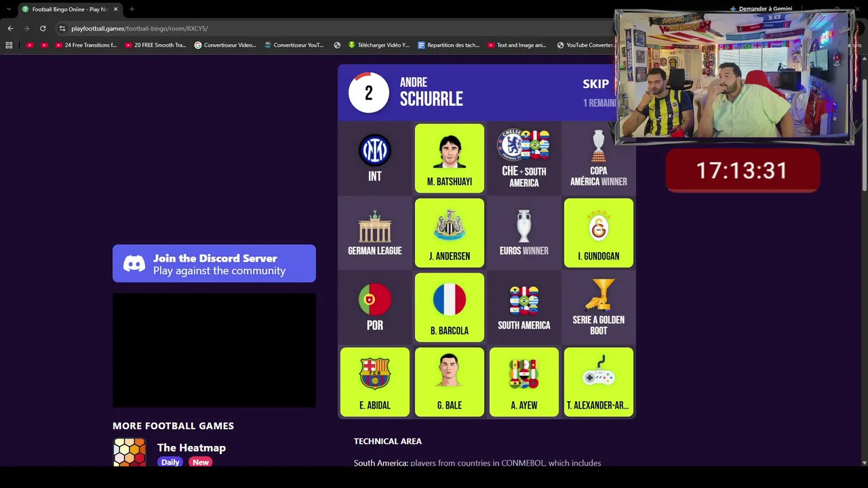Open the YouTube Converter bookmark
Viewport: 868px width, 488px height.
585,45
